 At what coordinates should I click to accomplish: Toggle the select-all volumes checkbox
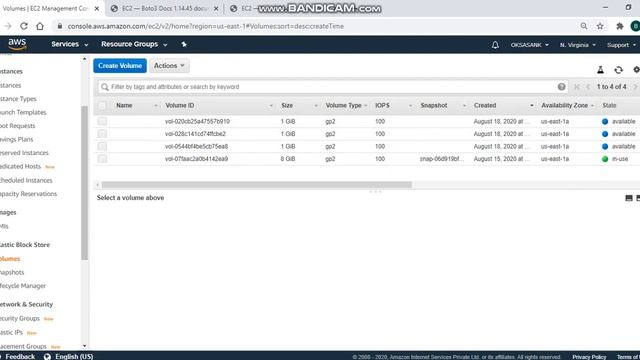[102, 106]
